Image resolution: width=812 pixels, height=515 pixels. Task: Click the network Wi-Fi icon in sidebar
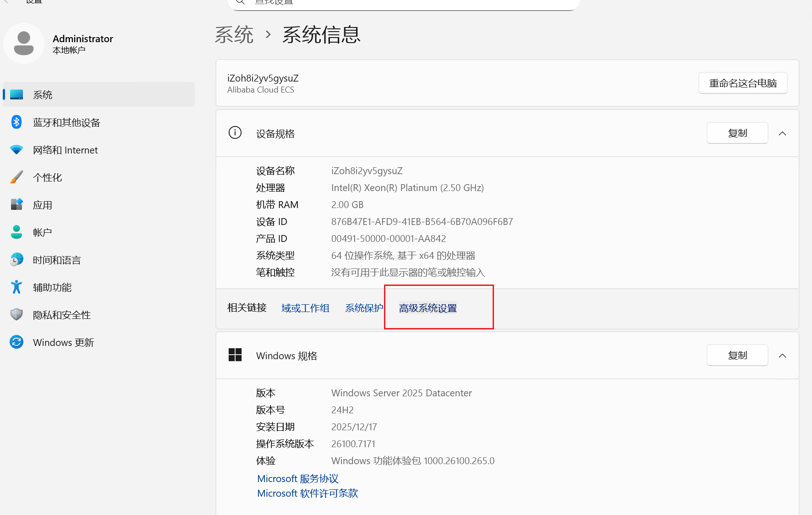coord(16,149)
